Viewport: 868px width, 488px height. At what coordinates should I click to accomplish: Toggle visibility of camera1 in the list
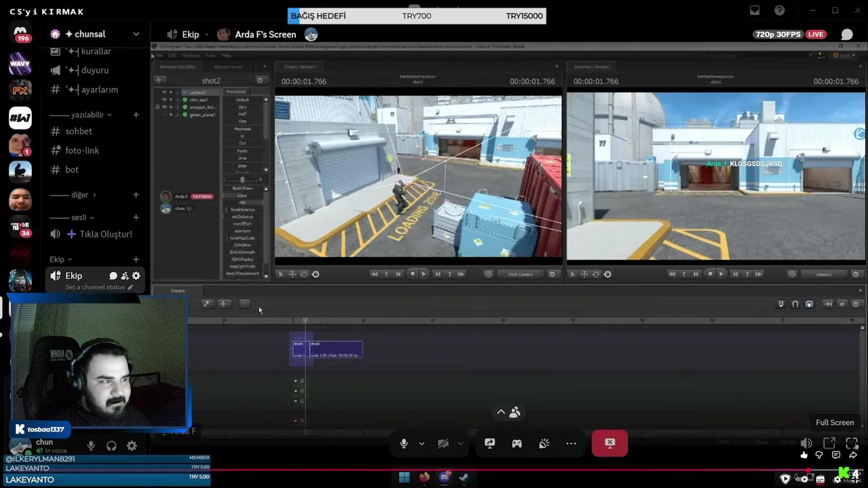click(163, 92)
